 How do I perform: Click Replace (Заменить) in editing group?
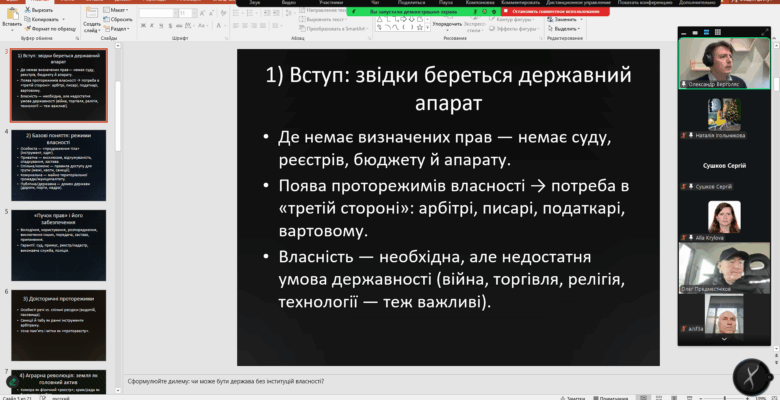564,19
